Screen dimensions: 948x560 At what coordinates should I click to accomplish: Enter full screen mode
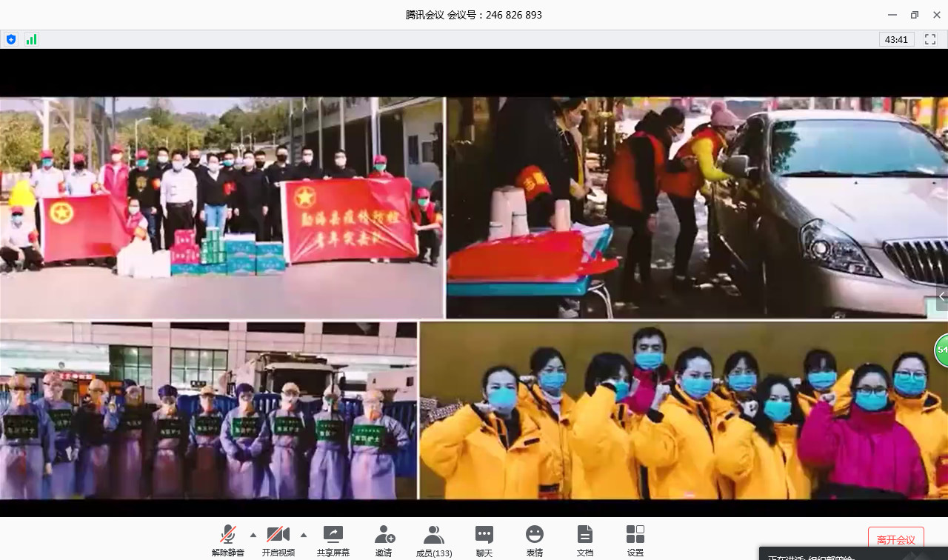930,40
